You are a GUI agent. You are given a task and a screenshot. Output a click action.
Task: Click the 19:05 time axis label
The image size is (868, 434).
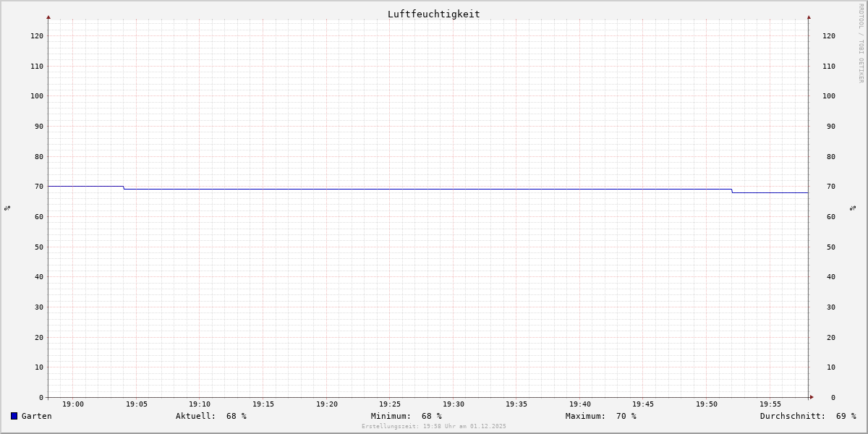137,404
